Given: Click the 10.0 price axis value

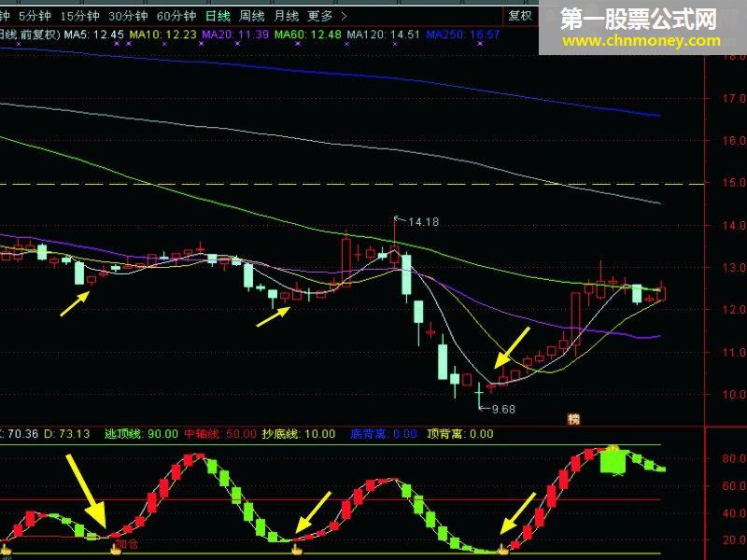Looking at the screenshot, I should pyautogui.click(x=734, y=394).
